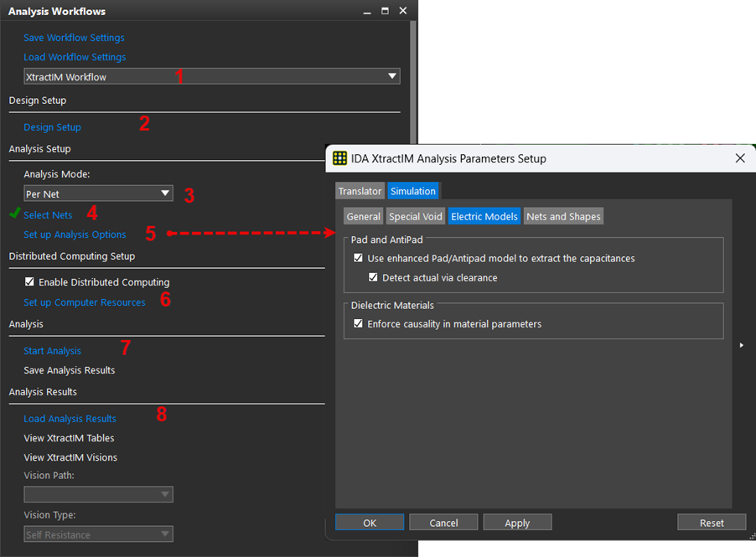
Task: Click the small right arrow at dialog edge
Action: (x=741, y=345)
